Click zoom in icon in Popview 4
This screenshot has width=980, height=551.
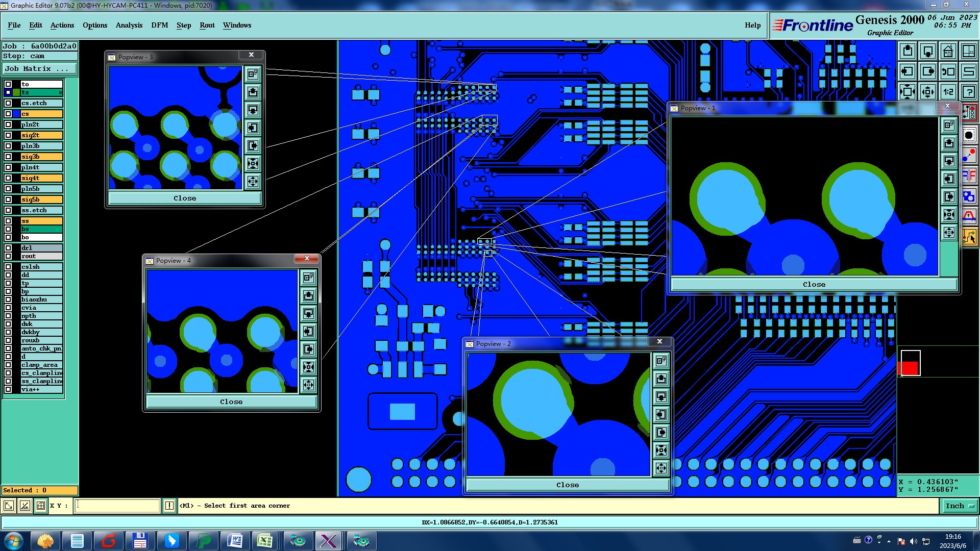click(x=308, y=385)
